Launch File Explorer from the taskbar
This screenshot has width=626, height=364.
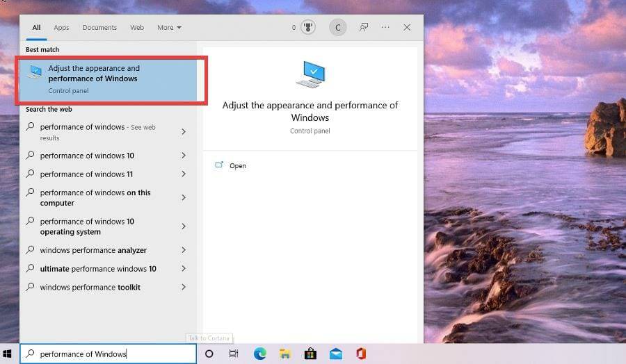point(285,354)
